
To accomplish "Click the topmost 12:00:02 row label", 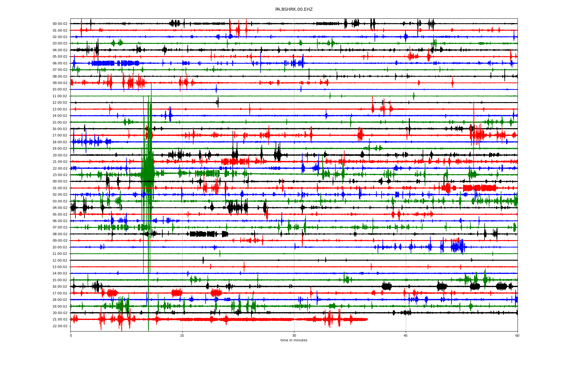I will (60, 103).
